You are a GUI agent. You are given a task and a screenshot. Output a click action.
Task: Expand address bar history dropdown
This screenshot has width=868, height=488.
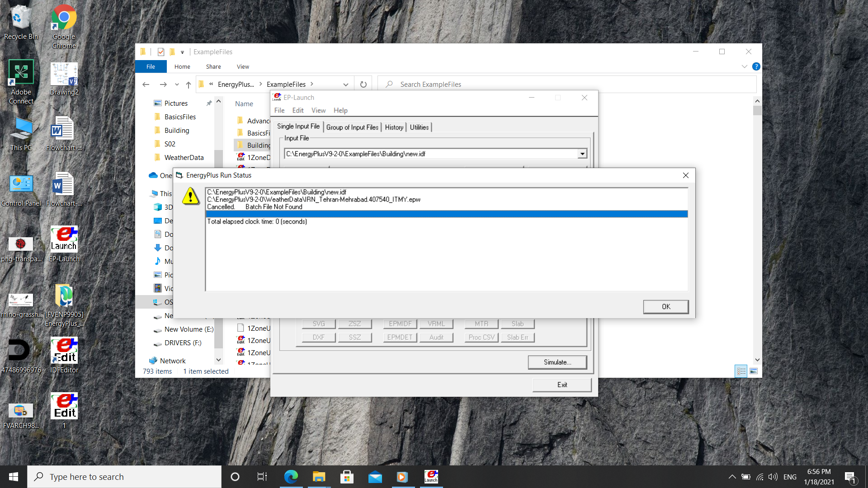[346, 84]
